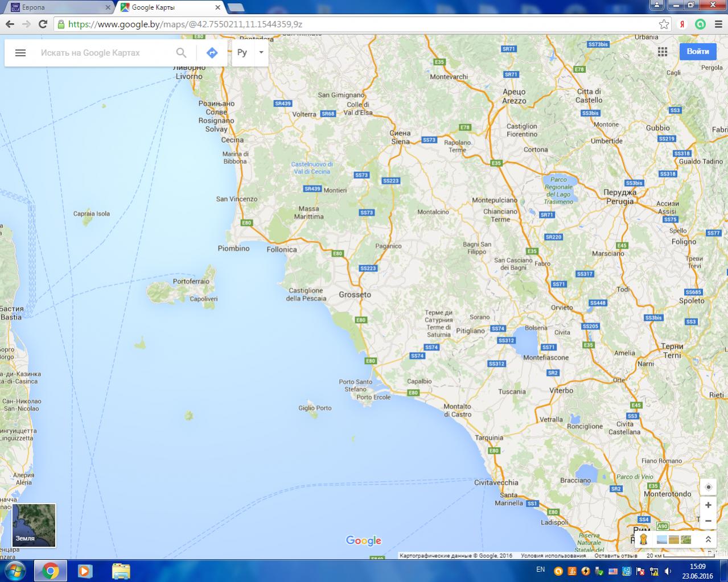This screenshot has height=582, width=728.
Task: Bookmark this page with the star
Action: pos(664,24)
